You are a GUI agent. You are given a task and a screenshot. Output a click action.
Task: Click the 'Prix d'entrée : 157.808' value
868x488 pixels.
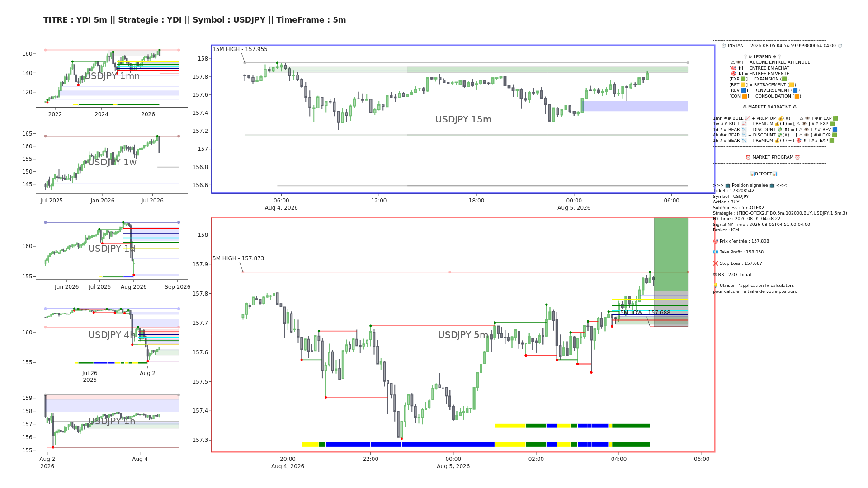pos(744,241)
